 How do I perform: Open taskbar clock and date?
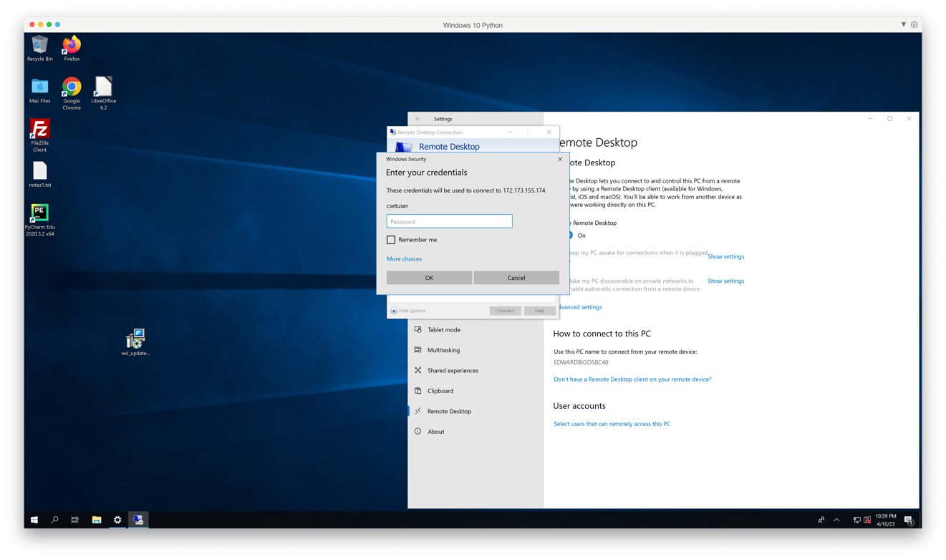[886, 520]
